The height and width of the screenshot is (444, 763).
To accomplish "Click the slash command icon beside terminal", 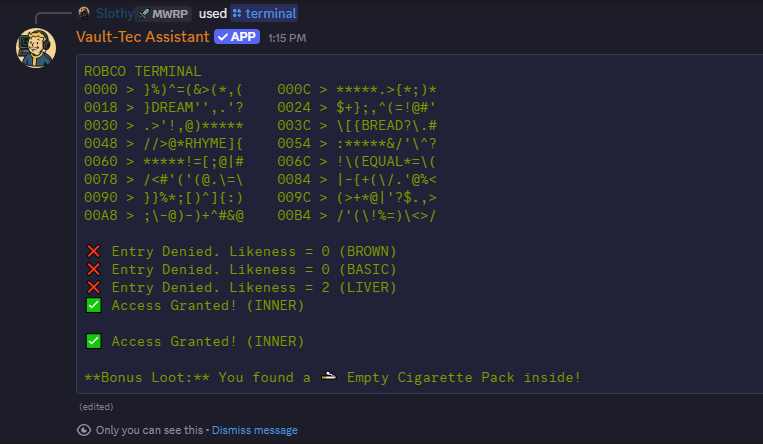I will (237, 13).
